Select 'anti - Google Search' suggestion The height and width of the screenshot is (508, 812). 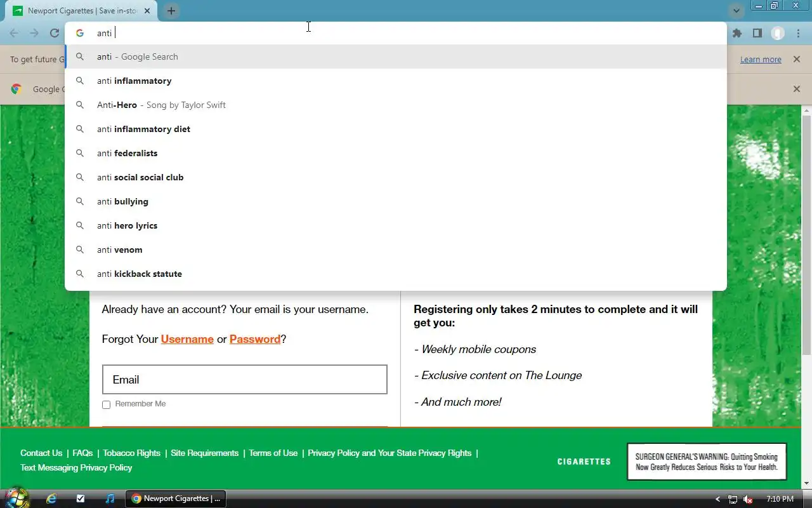click(x=396, y=57)
